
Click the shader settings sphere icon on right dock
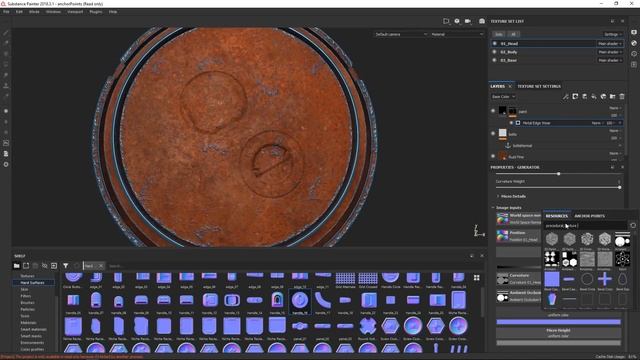click(634, 43)
